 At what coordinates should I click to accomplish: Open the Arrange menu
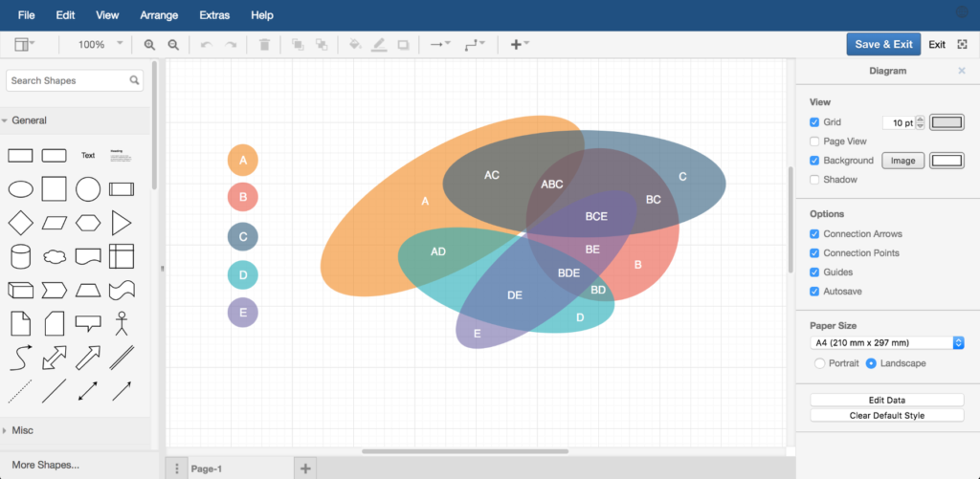click(159, 15)
